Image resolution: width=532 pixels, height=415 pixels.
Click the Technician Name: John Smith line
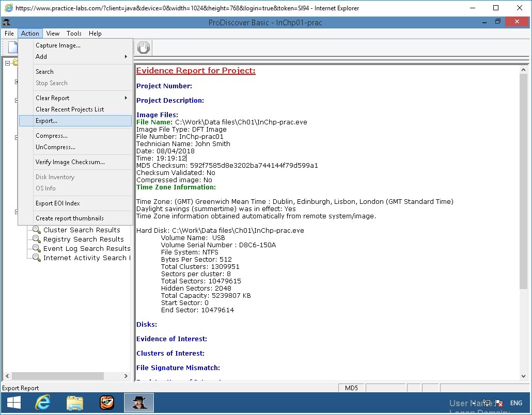pyautogui.click(x=183, y=144)
